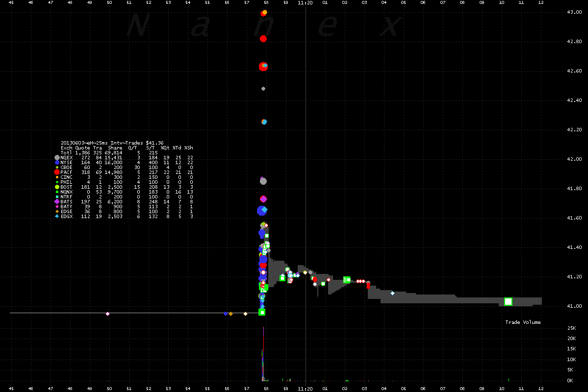Select '11:20' on the bottom time axis
588x392 pixels.
coord(305,389)
